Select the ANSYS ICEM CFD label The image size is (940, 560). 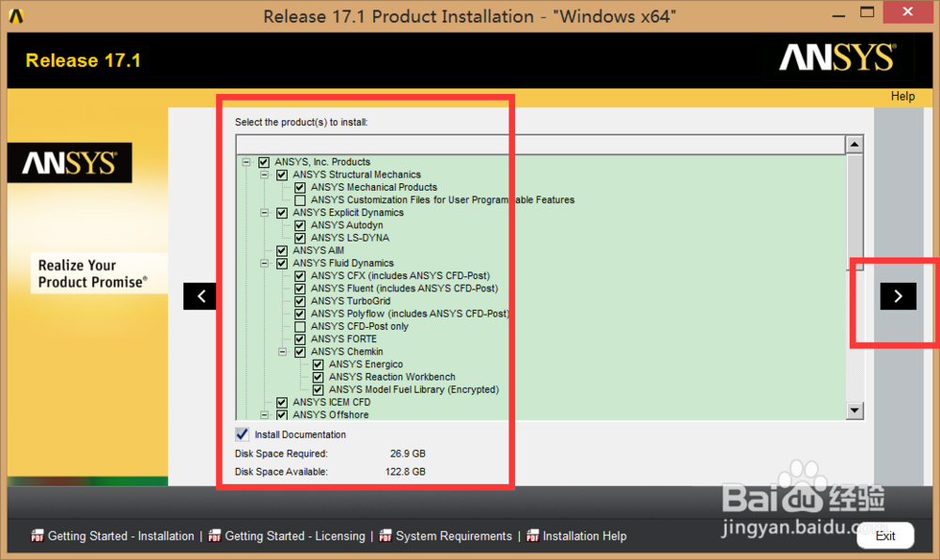[332, 402]
